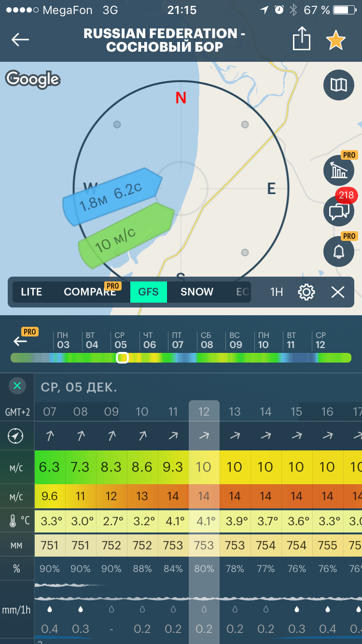Open the PRO statistics chart icon
This screenshot has width=362, height=644.
(x=338, y=170)
